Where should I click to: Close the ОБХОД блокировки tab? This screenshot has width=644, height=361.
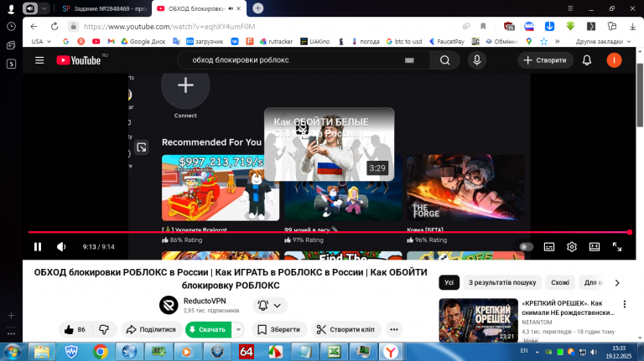pos(239,8)
